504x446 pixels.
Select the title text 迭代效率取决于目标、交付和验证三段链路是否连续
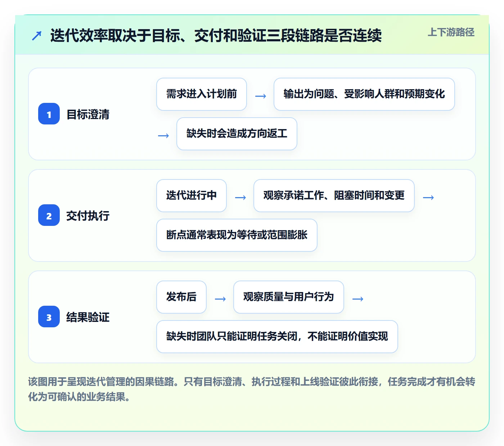[x=216, y=36]
